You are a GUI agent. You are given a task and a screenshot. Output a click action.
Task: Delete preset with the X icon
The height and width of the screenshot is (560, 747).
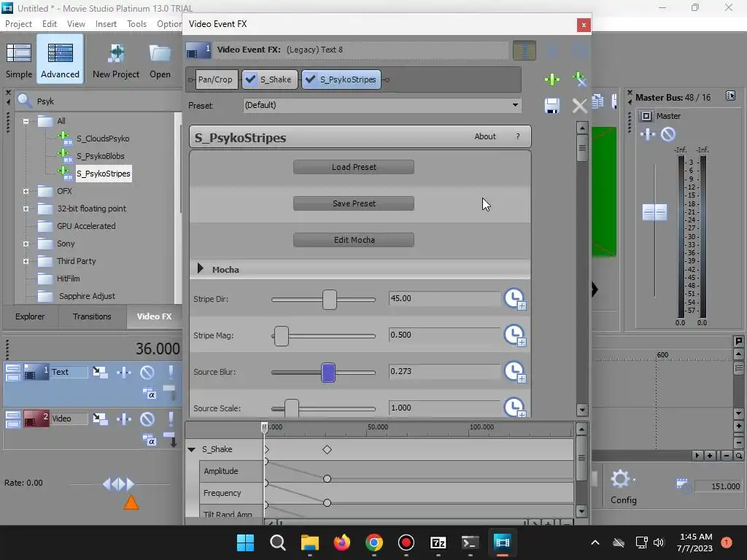pyautogui.click(x=579, y=105)
